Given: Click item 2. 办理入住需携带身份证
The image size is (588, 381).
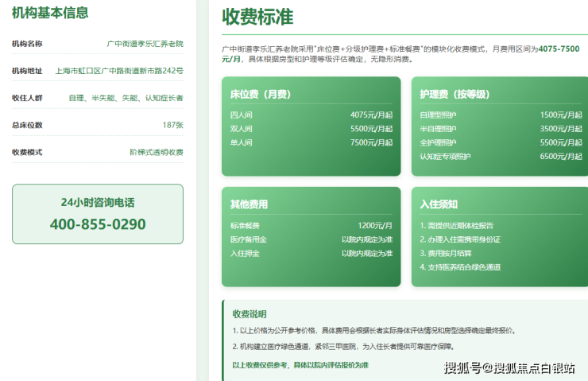Looking at the screenshot, I should pos(460,239).
